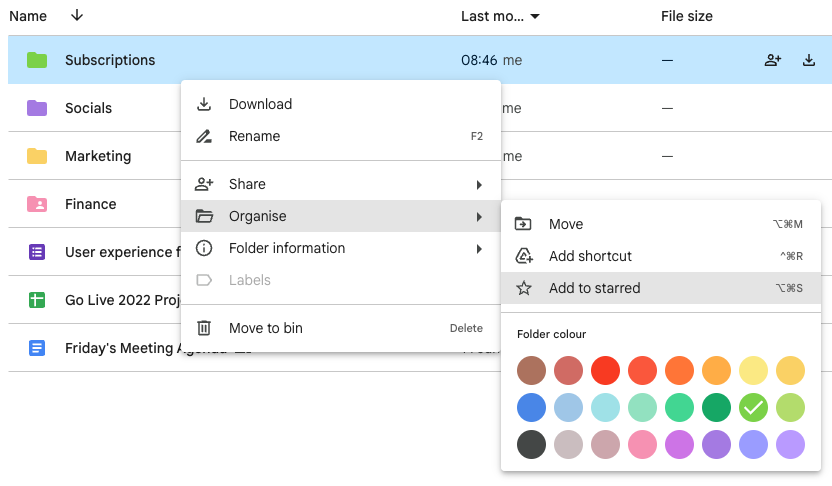Click the green Sheets file icon

37,300
